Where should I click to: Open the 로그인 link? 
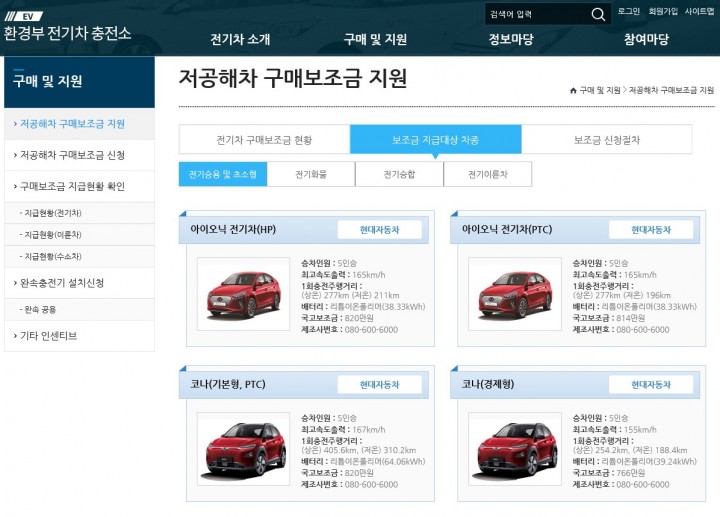point(629,11)
